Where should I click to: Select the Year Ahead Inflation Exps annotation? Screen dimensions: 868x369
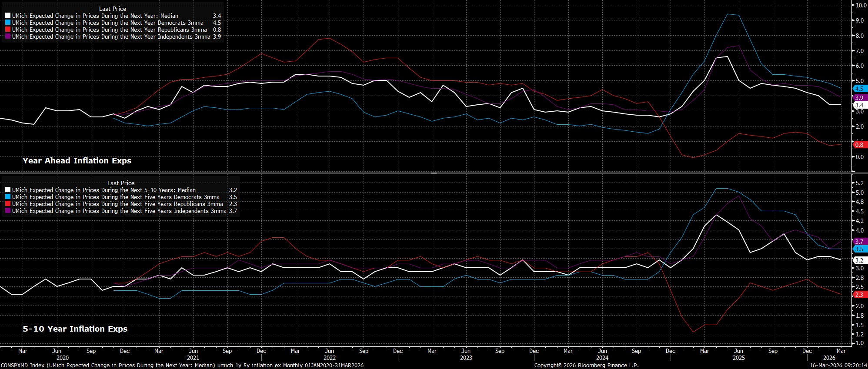coord(77,161)
